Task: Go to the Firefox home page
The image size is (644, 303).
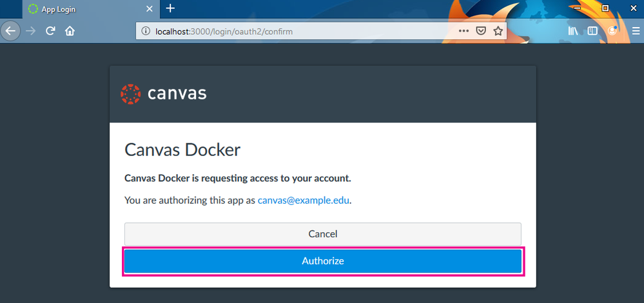Action: 70,31
